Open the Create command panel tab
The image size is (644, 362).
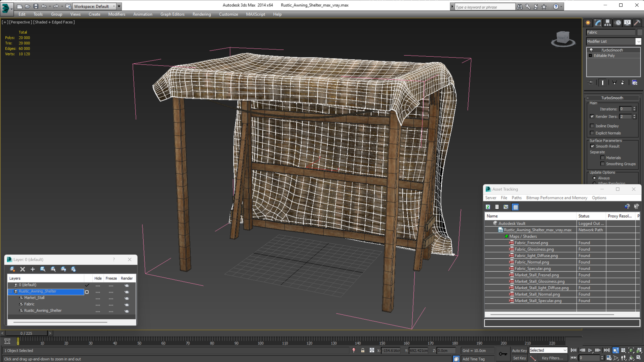[588, 23]
